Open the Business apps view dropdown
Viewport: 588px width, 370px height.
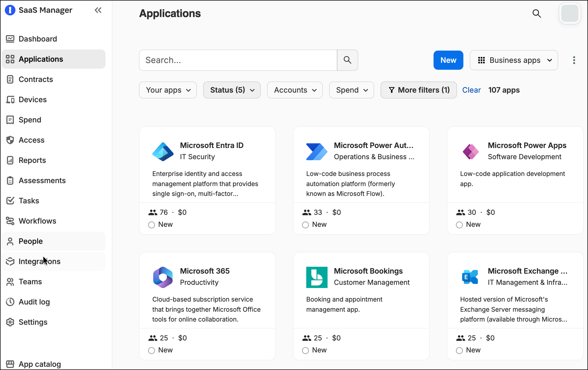(x=514, y=60)
